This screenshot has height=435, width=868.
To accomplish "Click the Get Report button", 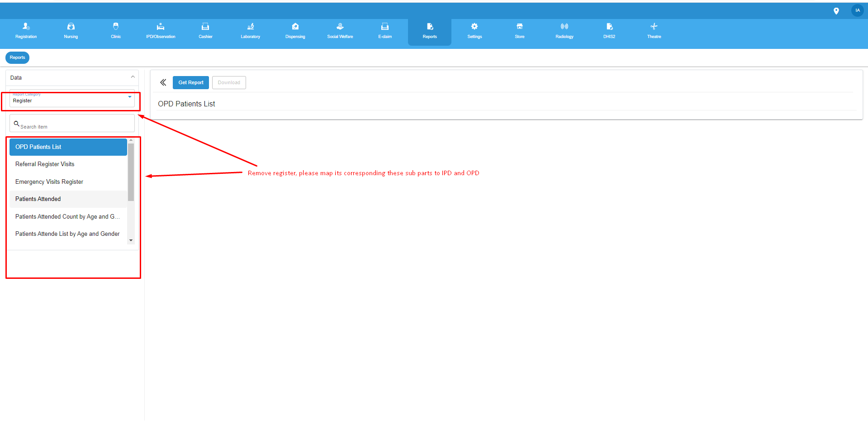I will click(190, 82).
